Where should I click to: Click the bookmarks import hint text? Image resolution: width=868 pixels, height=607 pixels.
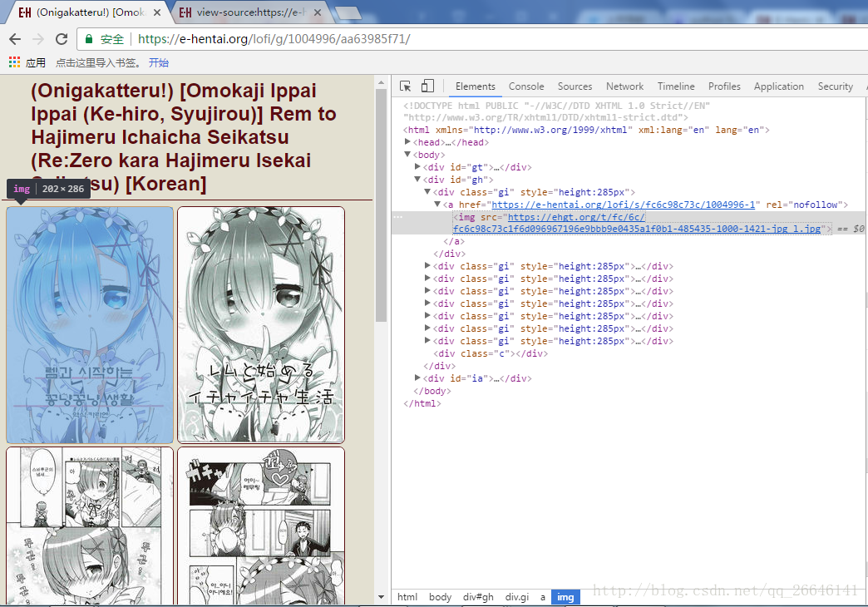pos(99,62)
